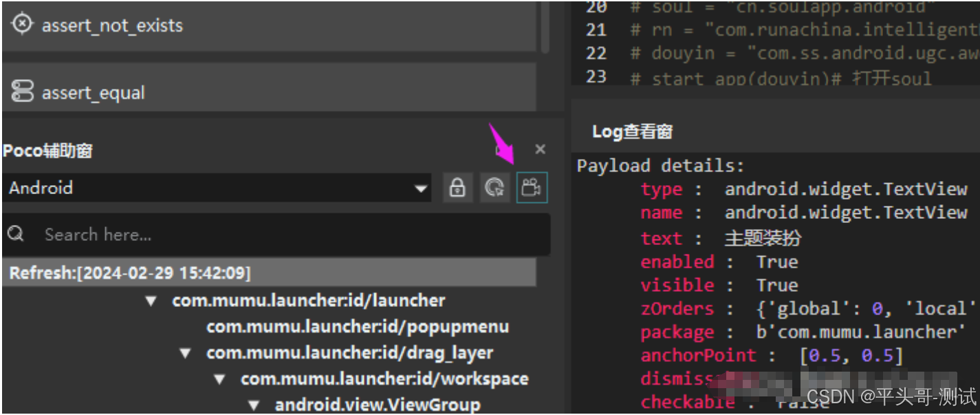This screenshot has width=980, height=415.
Task: Click the text value 主题装扮
Action: 763,239
